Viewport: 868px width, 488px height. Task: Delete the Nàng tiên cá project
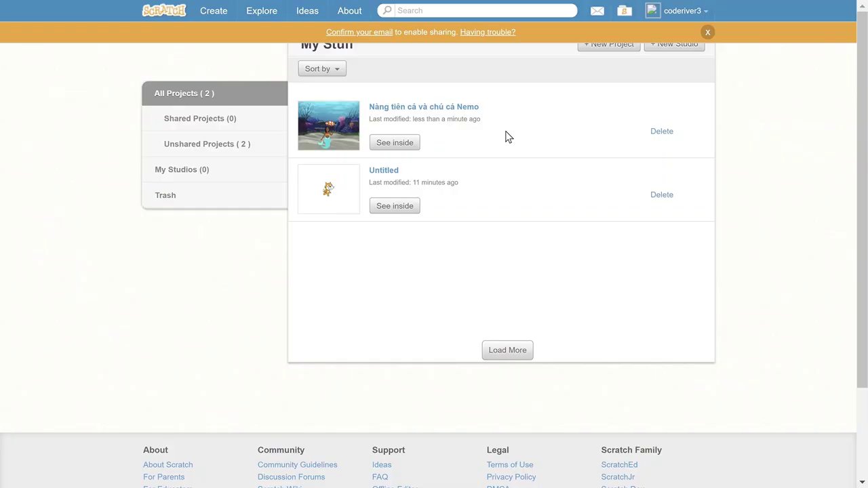tap(661, 131)
